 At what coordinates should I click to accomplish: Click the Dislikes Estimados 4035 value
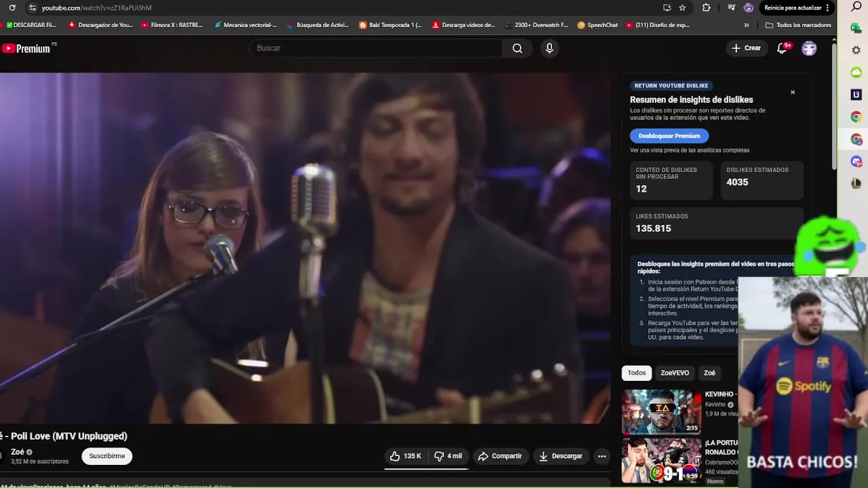pyautogui.click(x=737, y=182)
